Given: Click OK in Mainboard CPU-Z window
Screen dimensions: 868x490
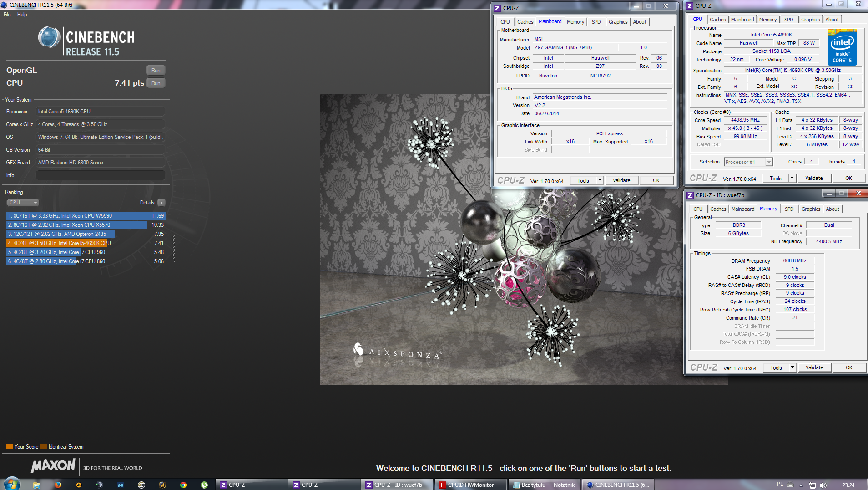Looking at the screenshot, I should tap(656, 181).
